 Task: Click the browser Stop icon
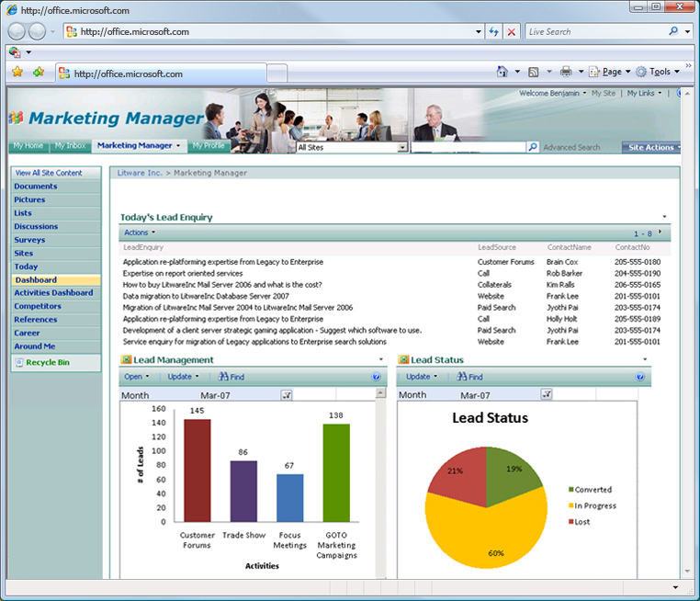click(512, 31)
